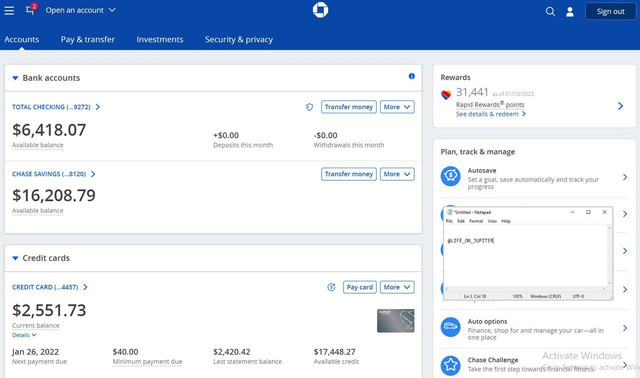Click See details & redeem link

click(491, 114)
